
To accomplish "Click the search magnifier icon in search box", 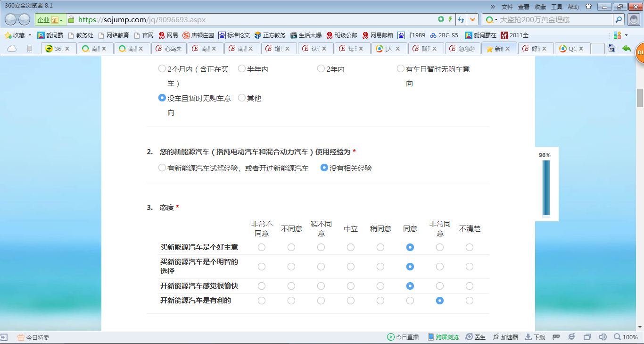I will [619, 20].
